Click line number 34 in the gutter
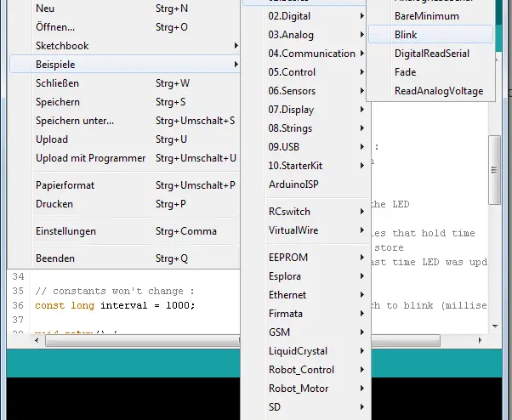Image resolution: width=512 pixels, height=420 pixels. click(19, 276)
